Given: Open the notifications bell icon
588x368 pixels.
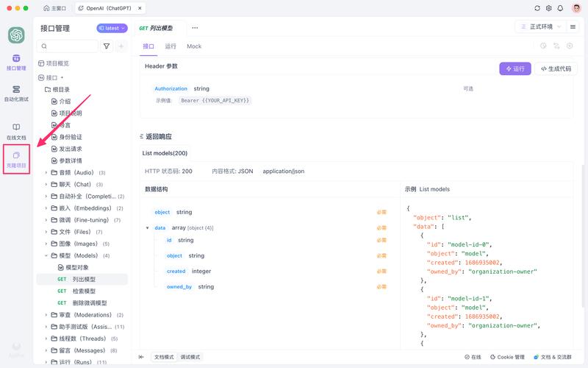Looking at the screenshot, I should [561, 8].
